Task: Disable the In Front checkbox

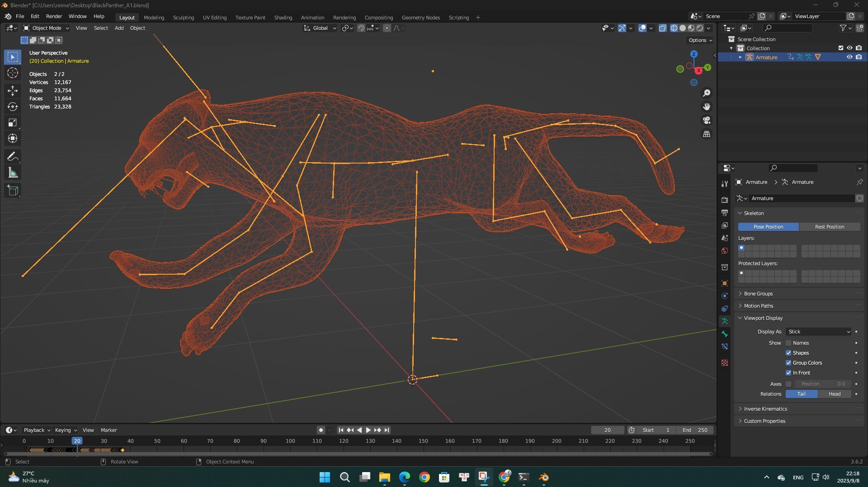Action: (x=788, y=373)
